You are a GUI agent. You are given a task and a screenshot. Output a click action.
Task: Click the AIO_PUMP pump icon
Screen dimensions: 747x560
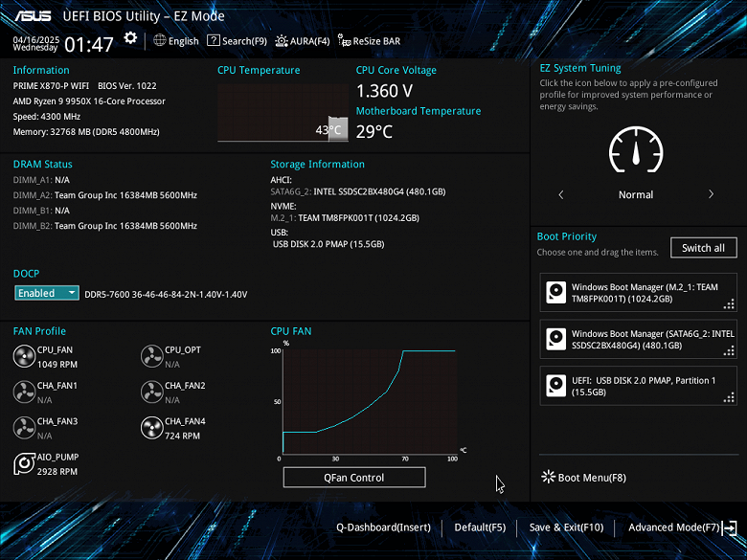tap(24, 464)
